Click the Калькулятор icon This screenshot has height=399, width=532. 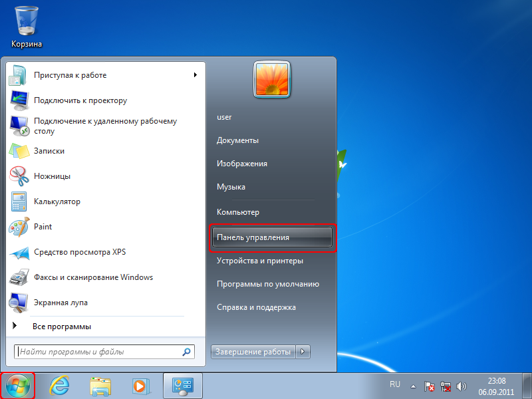(x=19, y=201)
